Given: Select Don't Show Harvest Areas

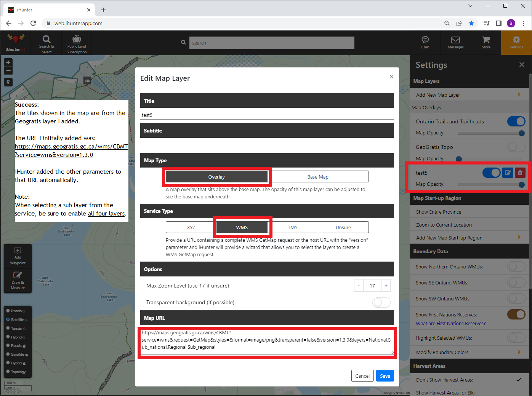Looking at the screenshot, I should (x=470, y=380).
